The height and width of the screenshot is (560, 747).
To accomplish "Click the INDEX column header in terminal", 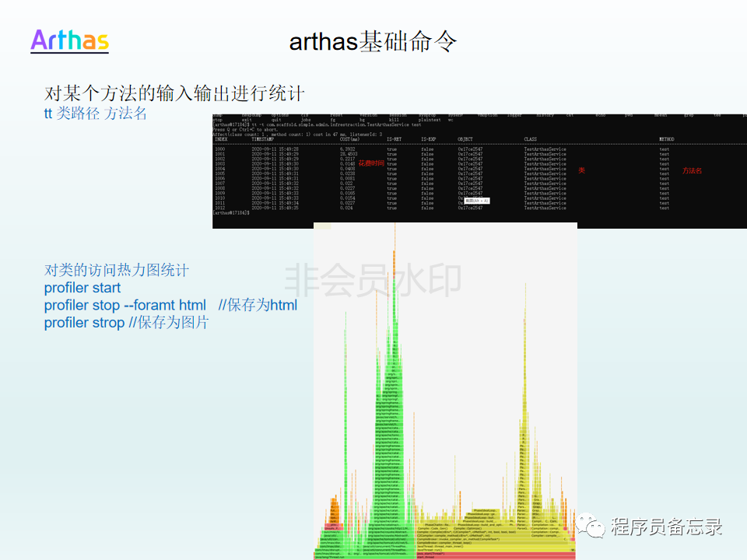I will point(221,139).
